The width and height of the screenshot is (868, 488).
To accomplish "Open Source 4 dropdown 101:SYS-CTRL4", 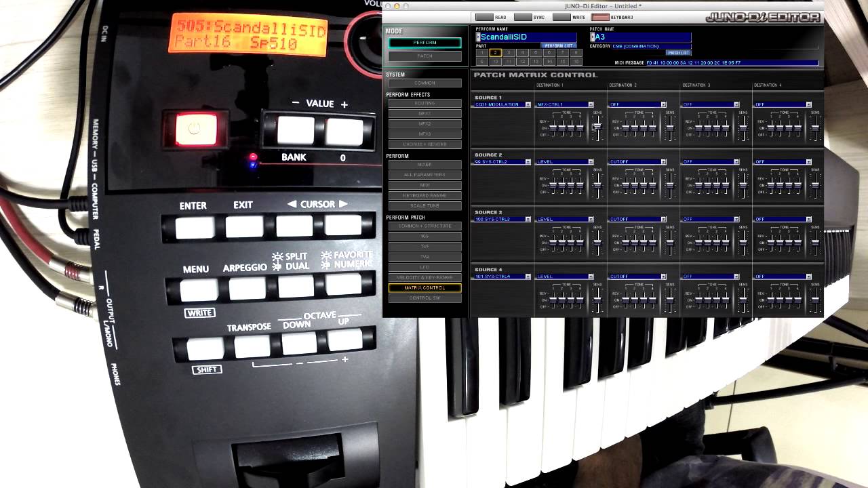I will click(502, 277).
